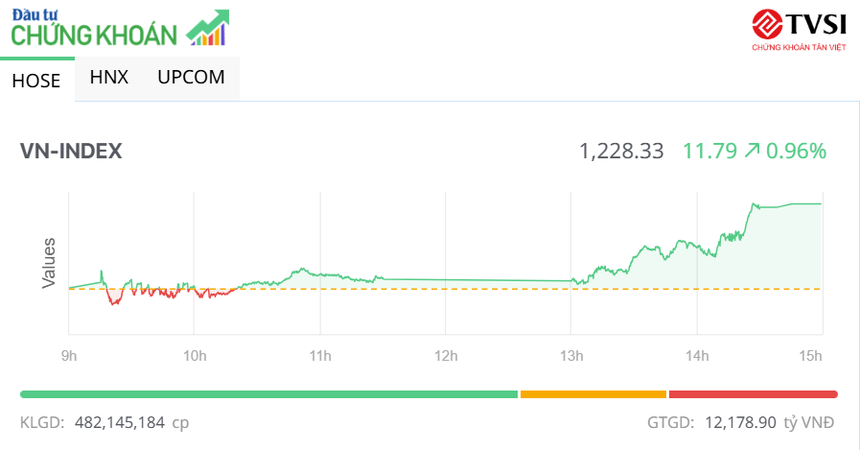Click the Values axis label
Image resolution: width=860 pixels, height=450 pixels.
click(48, 264)
